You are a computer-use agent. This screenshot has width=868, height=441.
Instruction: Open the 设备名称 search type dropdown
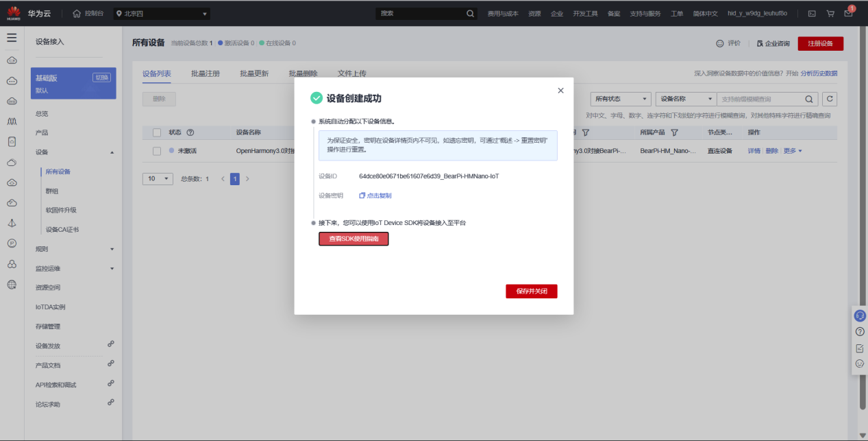click(686, 99)
